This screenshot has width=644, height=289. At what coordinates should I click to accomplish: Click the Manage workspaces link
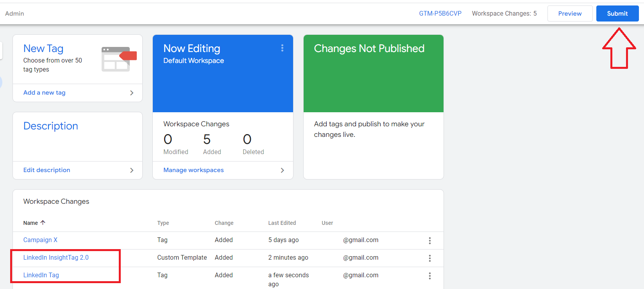(x=193, y=170)
